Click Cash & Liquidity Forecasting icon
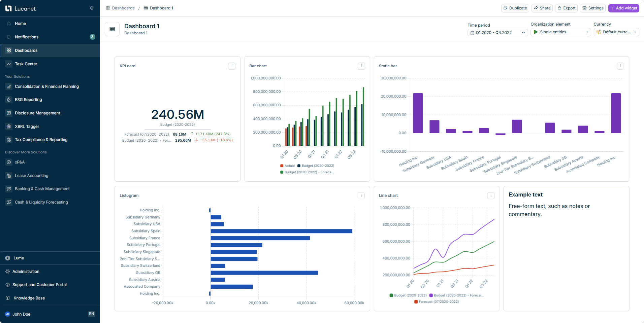The image size is (644, 323). 9,202
